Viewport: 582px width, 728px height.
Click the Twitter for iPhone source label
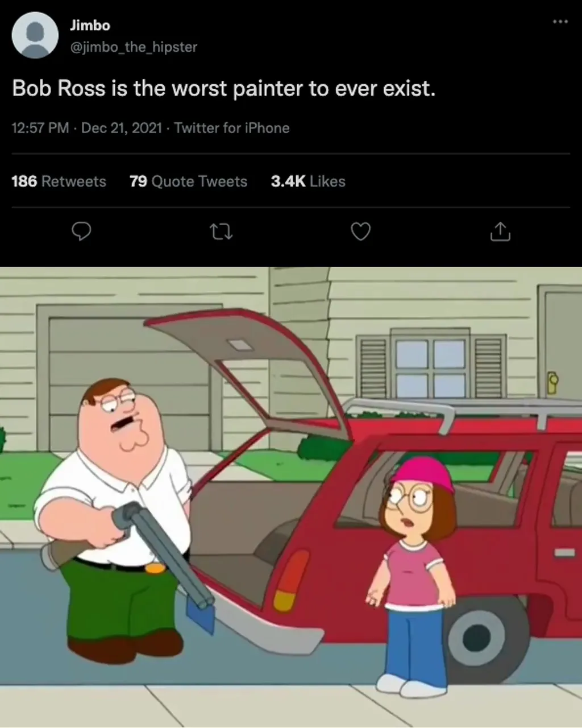click(x=232, y=128)
